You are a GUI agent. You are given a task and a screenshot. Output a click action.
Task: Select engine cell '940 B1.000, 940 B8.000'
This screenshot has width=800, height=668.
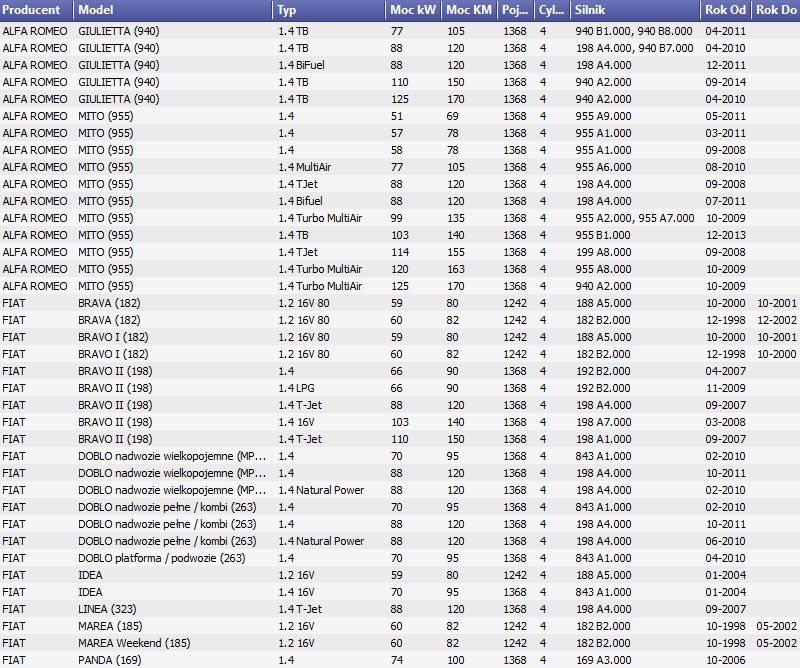click(634, 31)
